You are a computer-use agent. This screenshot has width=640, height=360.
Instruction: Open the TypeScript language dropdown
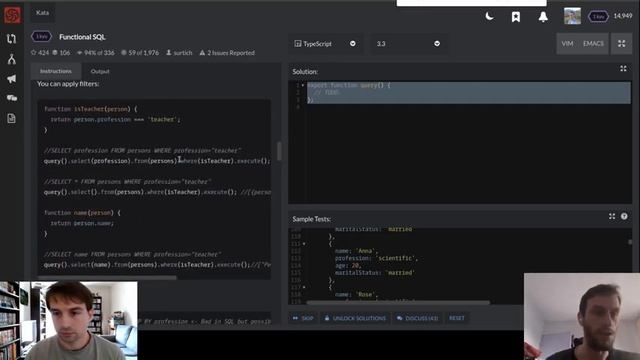tap(325, 44)
